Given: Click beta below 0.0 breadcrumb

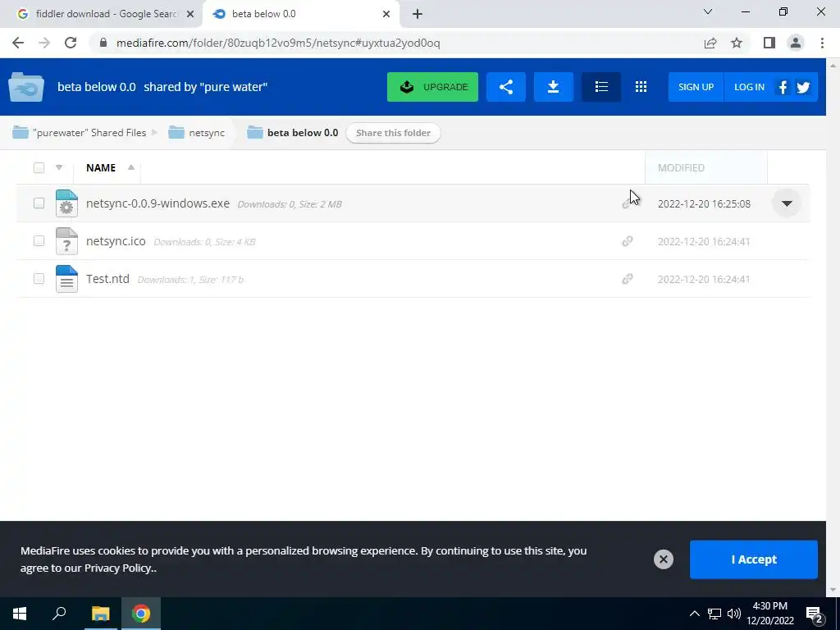Looking at the screenshot, I should tap(293, 132).
